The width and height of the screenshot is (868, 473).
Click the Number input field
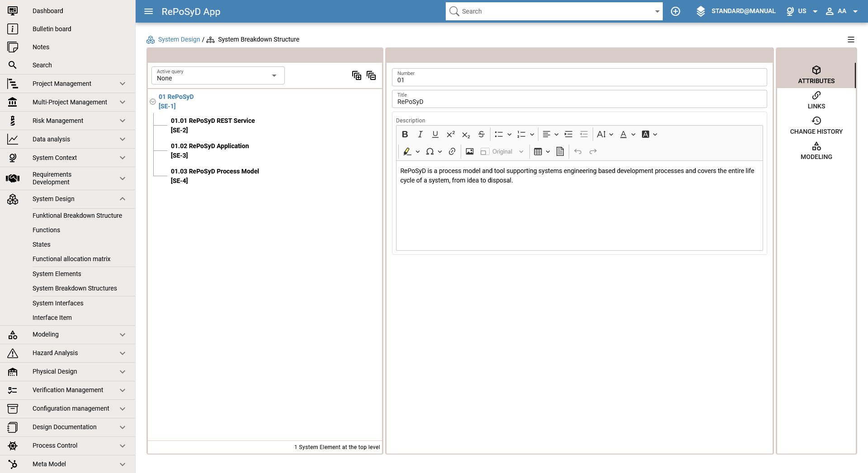pyautogui.click(x=579, y=77)
